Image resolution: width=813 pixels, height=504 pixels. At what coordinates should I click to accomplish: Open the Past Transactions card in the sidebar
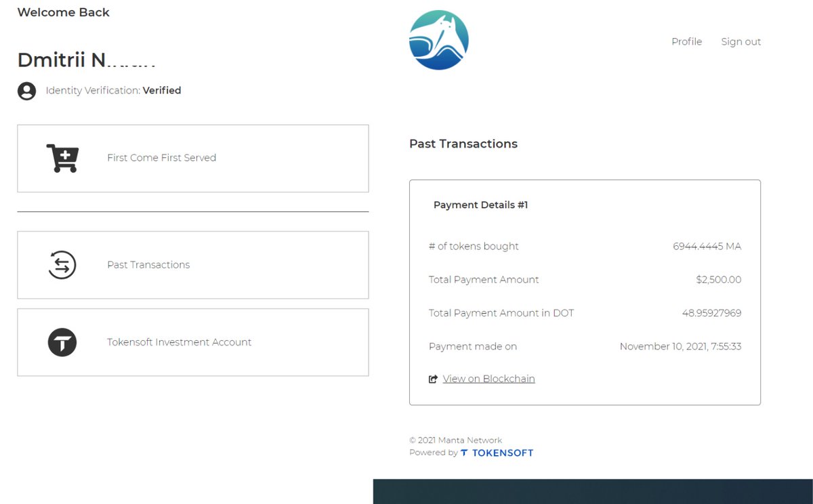pyautogui.click(x=192, y=264)
